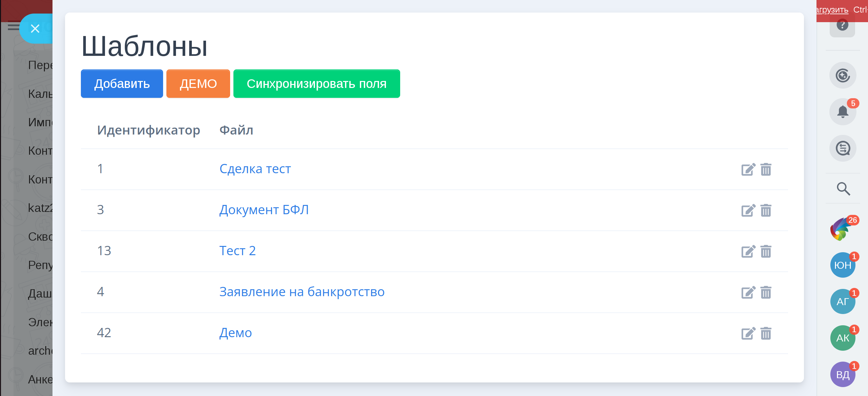This screenshot has width=868, height=396.
Task: Click Синхронизировать поля button
Action: 316,84
